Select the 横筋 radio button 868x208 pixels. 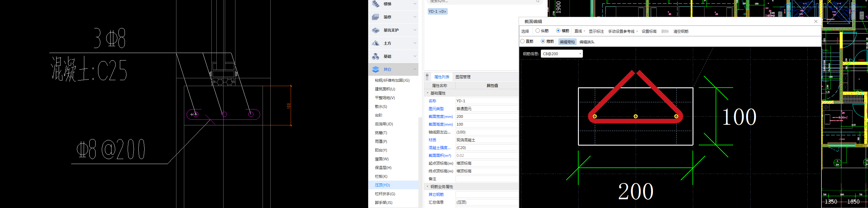pyautogui.click(x=558, y=31)
